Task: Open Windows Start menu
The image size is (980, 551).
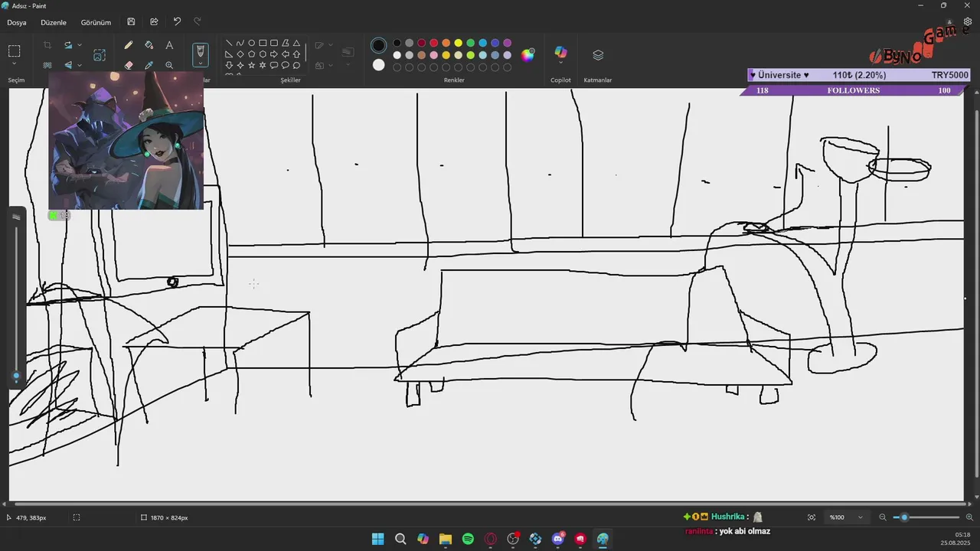Action: [x=377, y=540]
